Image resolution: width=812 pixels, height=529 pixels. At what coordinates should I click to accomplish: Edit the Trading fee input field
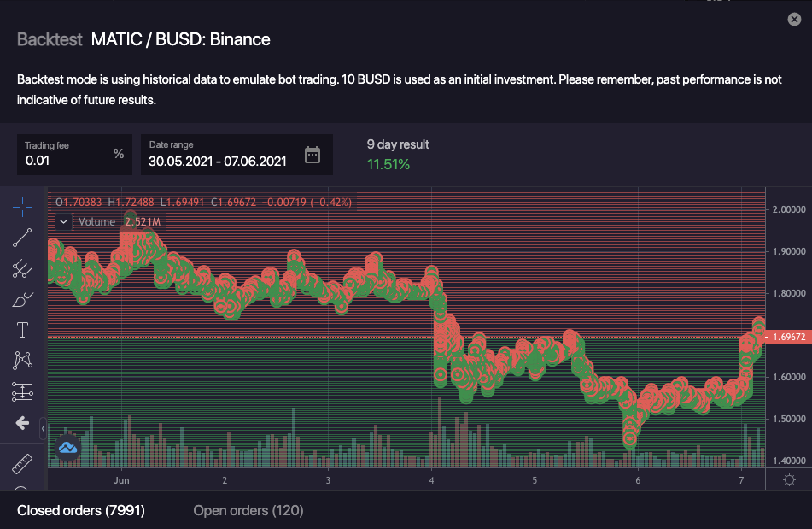coord(74,155)
